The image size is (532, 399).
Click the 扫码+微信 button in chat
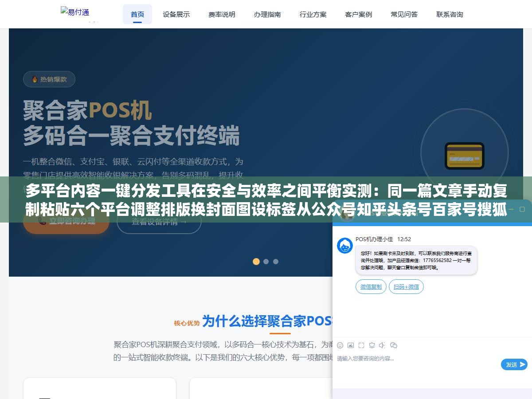pos(406,287)
